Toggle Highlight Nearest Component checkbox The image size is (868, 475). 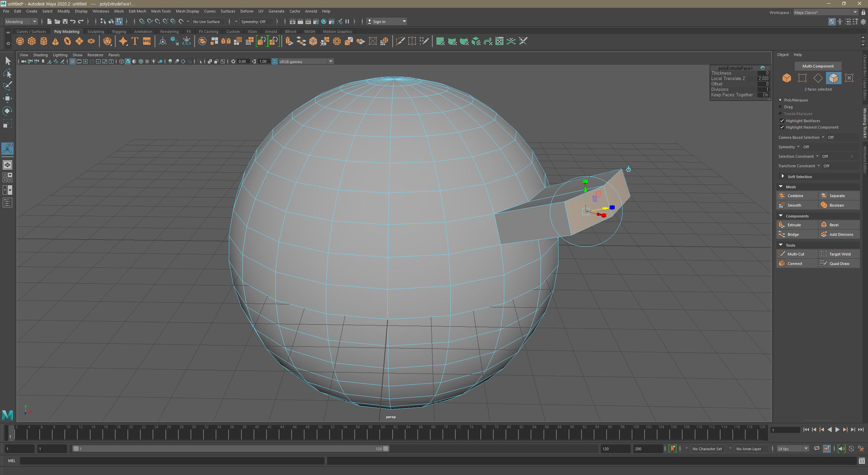tap(782, 127)
